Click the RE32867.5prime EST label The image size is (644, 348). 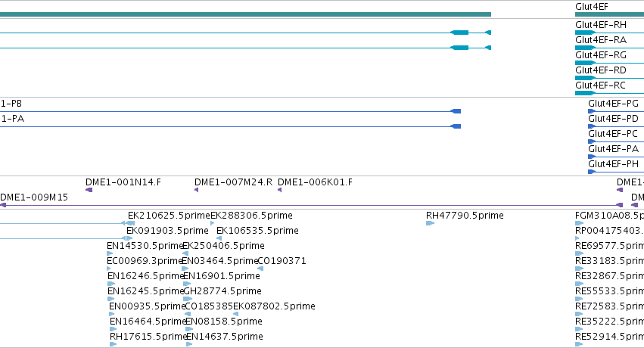click(609, 276)
